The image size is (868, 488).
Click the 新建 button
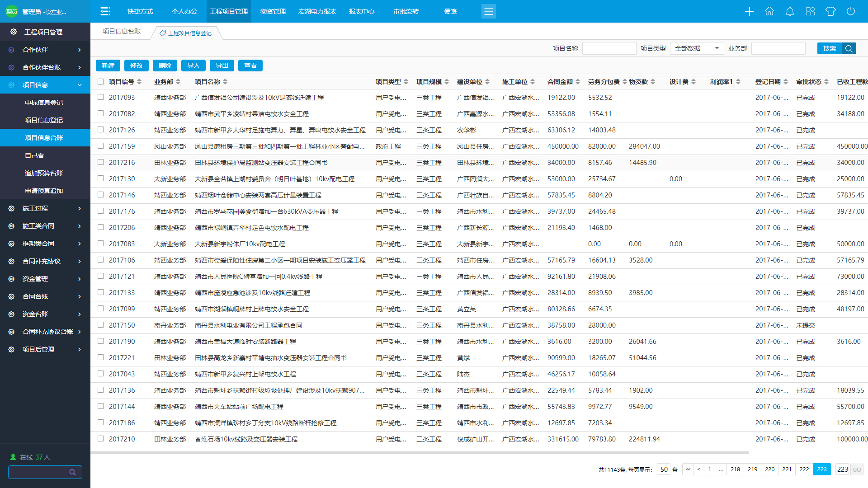coord(108,66)
